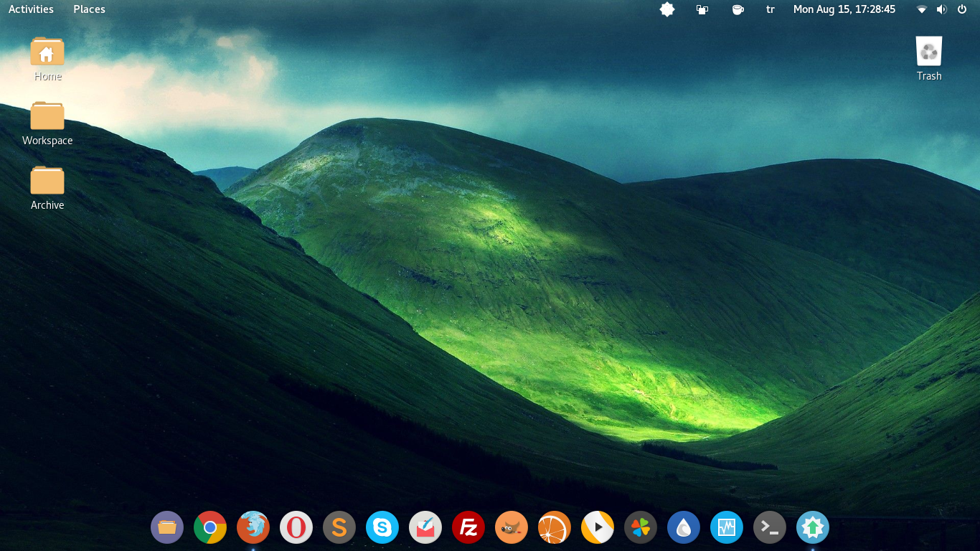Image resolution: width=980 pixels, height=551 pixels.
Task: Open the mail envelope app in dock
Action: pos(425,527)
